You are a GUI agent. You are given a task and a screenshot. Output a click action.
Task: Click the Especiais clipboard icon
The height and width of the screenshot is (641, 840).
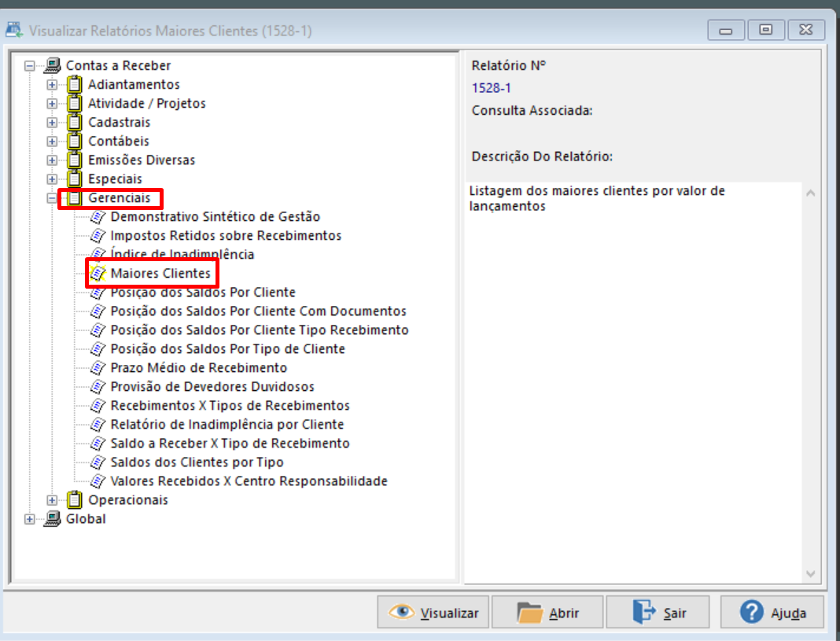(x=75, y=179)
